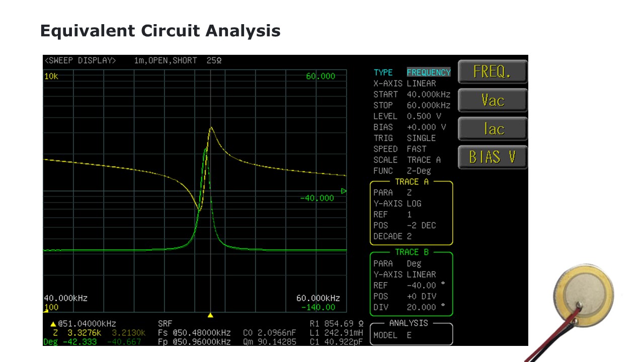The width and height of the screenshot is (644, 362).
Task: Click the <SWEEP DISPLAY> header
Action: [x=80, y=60]
